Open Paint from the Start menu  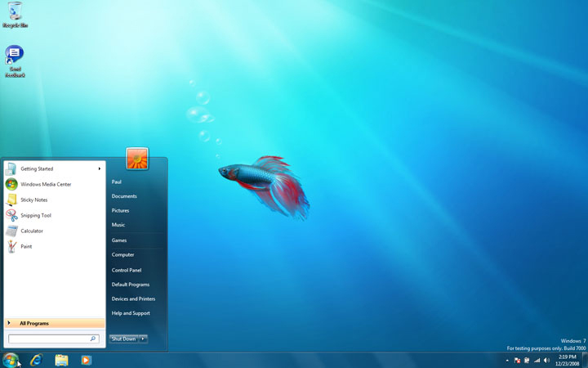click(x=26, y=246)
